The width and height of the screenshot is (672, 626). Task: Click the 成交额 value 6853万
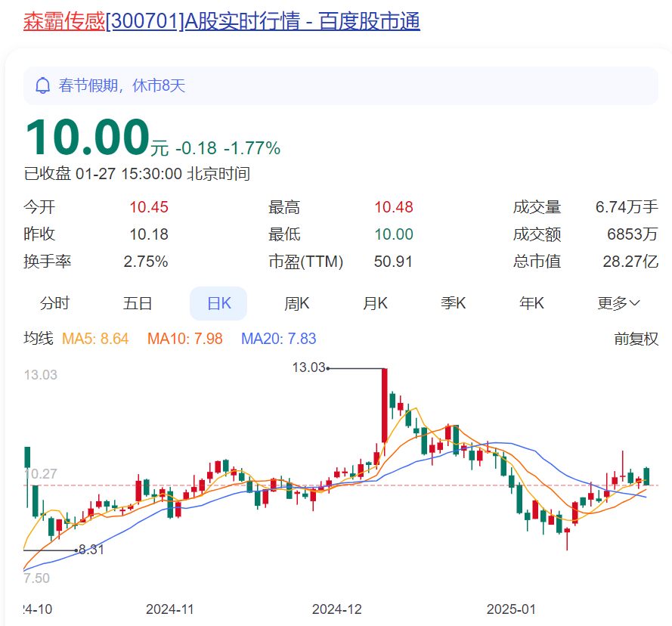tap(633, 234)
